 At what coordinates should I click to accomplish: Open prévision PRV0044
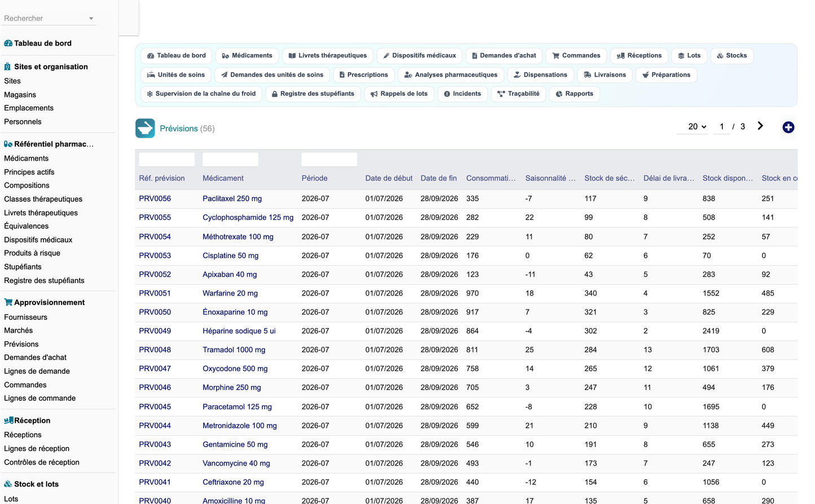point(155,426)
